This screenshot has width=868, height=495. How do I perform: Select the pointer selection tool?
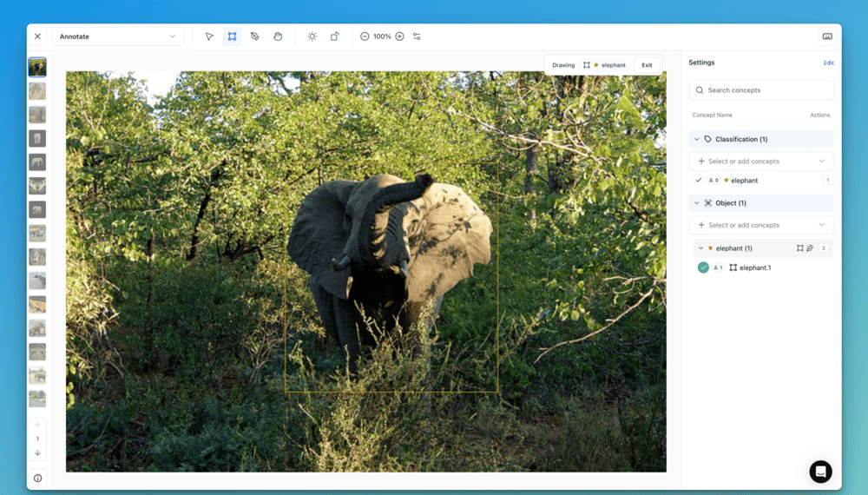[209, 36]
